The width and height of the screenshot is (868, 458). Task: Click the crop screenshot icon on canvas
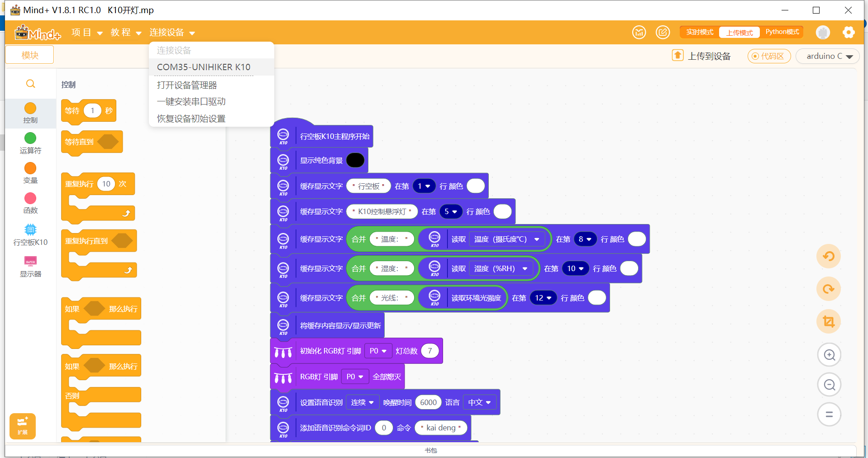[x=829, y=321]
